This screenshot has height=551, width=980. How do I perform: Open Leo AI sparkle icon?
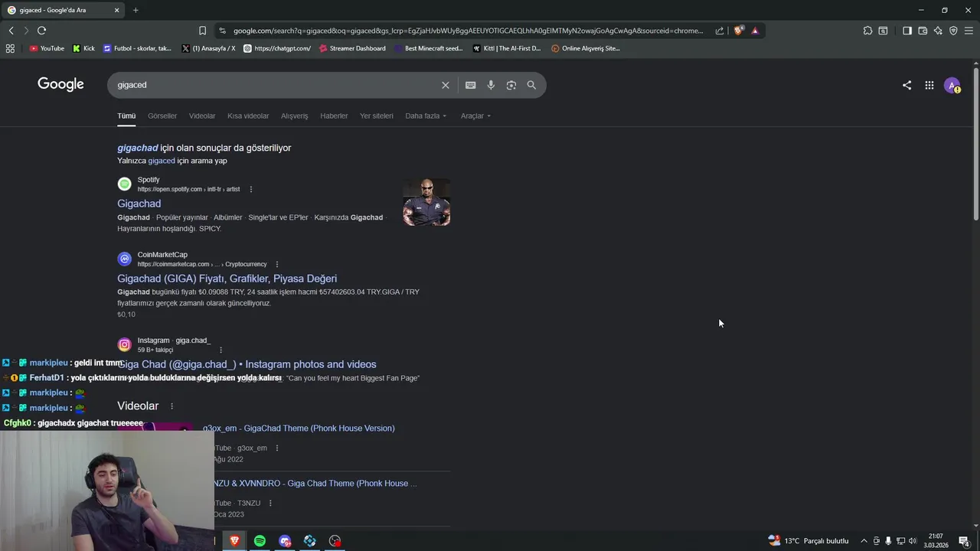pos(938,31)
